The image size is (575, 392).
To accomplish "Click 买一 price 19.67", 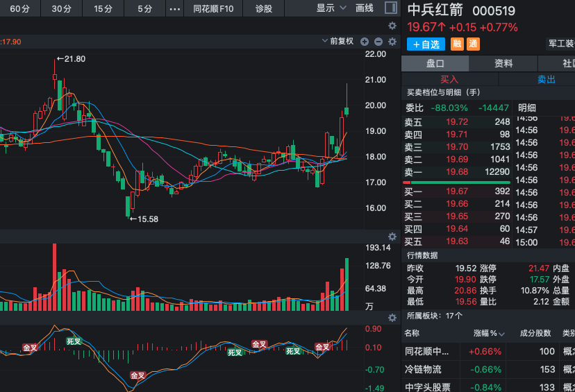I will [x=457, y=191].
